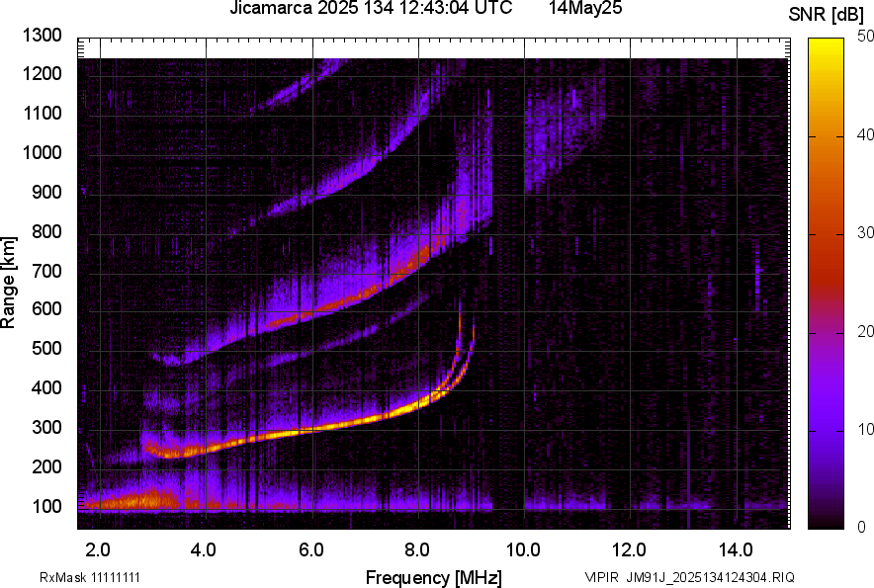This screenshot has width=874, height=588.
Task: Click the 12.0 frequency tick label
Action: 629,549
